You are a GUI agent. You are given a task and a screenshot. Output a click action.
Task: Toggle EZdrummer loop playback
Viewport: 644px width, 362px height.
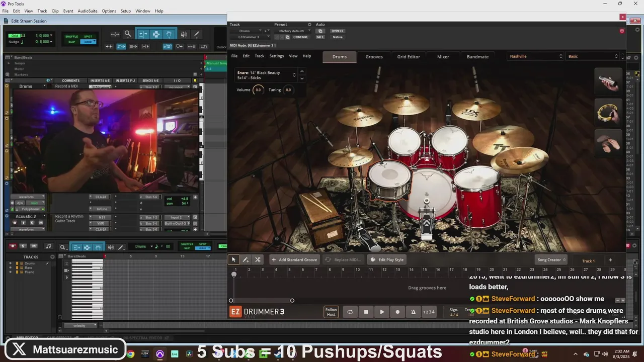[350, 312]
